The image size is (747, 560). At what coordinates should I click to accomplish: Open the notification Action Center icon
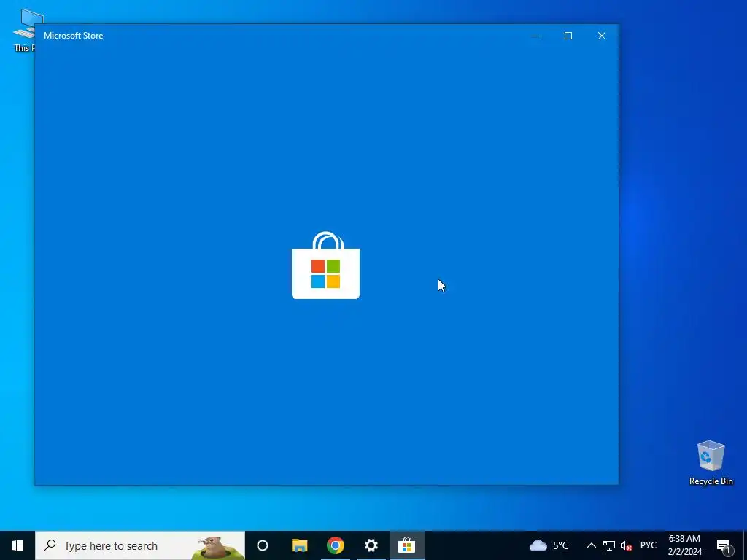tap(724, 545)
